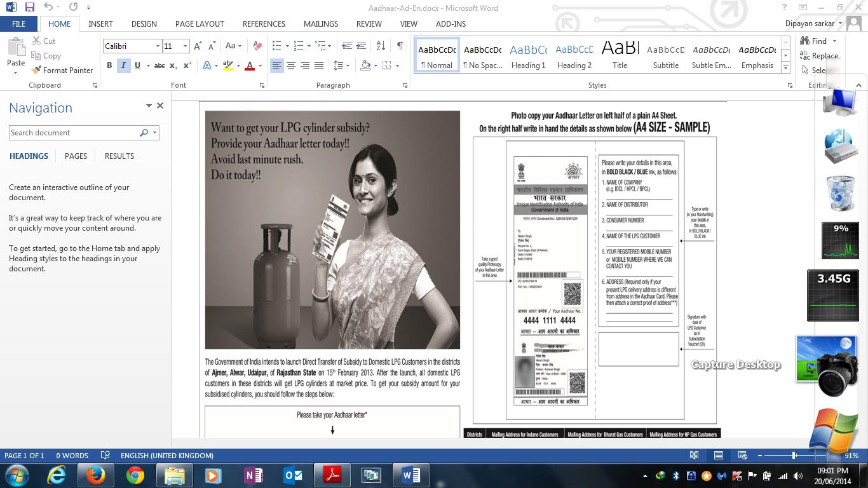The image size is (868, 488).
Task: Click the 91% zoom level
Action: point(851,455)
